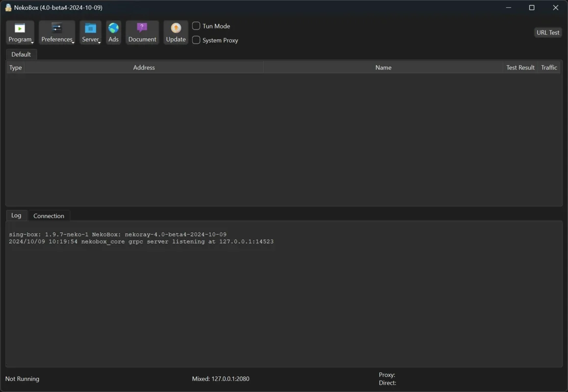Expand the Program dropdown arrow
The width and height of the screenshot is (568, 392).
[32, 43]
